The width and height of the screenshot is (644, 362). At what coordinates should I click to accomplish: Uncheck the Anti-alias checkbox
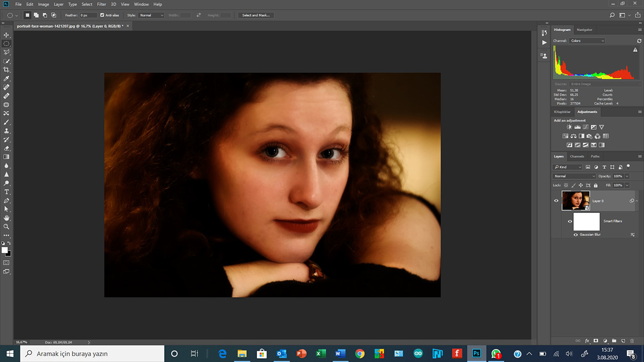(102, 15)
